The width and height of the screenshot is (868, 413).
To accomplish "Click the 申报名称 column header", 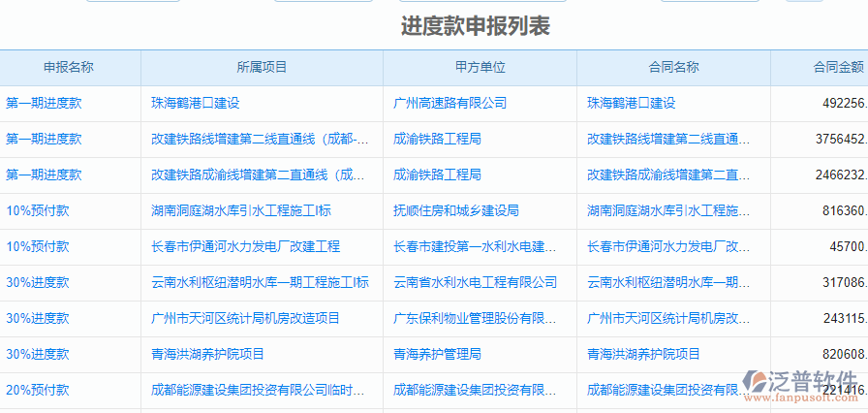I will pos(69,68).
